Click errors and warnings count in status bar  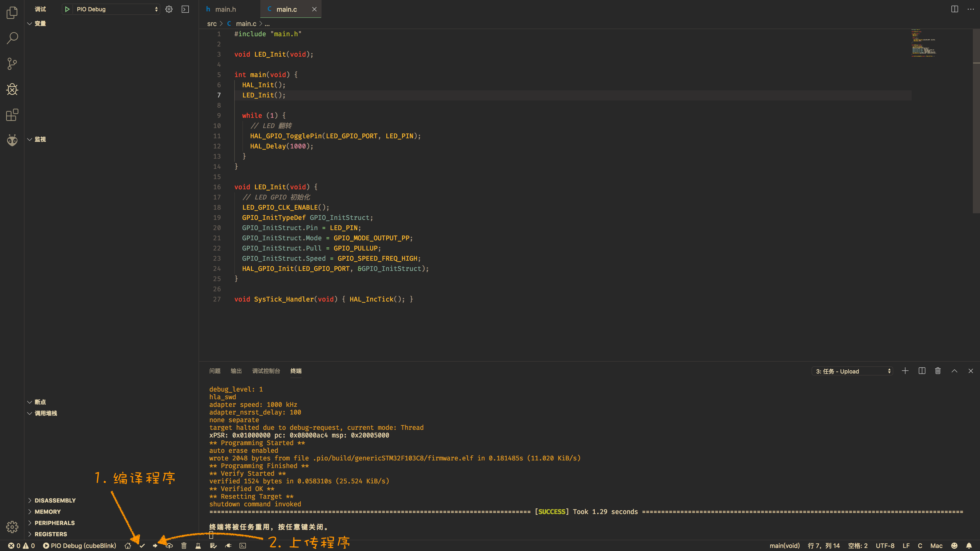coord(22,546)
